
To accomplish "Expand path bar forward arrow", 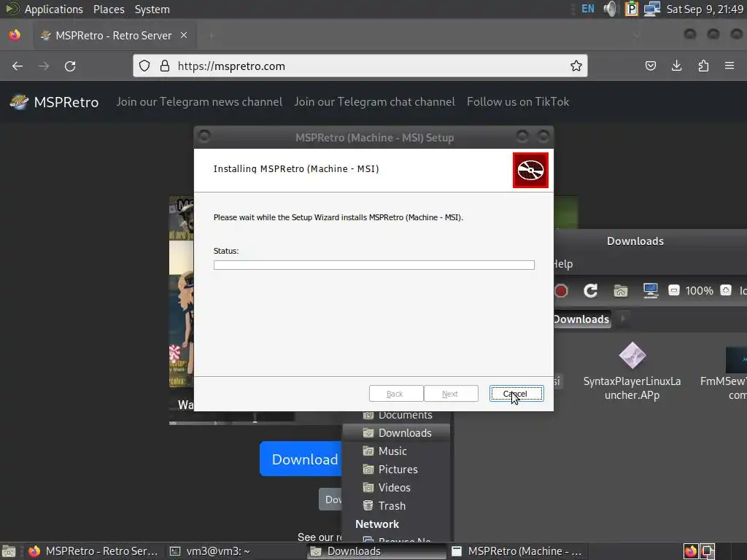I will (x=623, y=319).
